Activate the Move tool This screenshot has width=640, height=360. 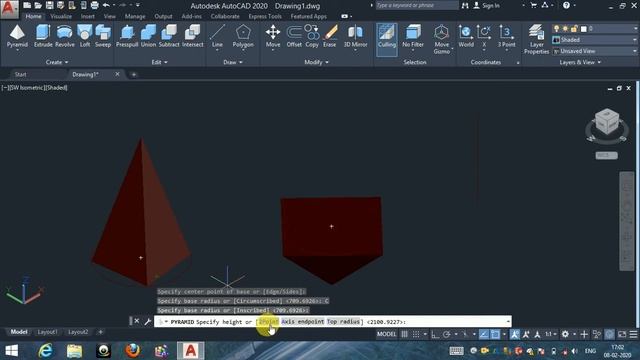[273, 36]
